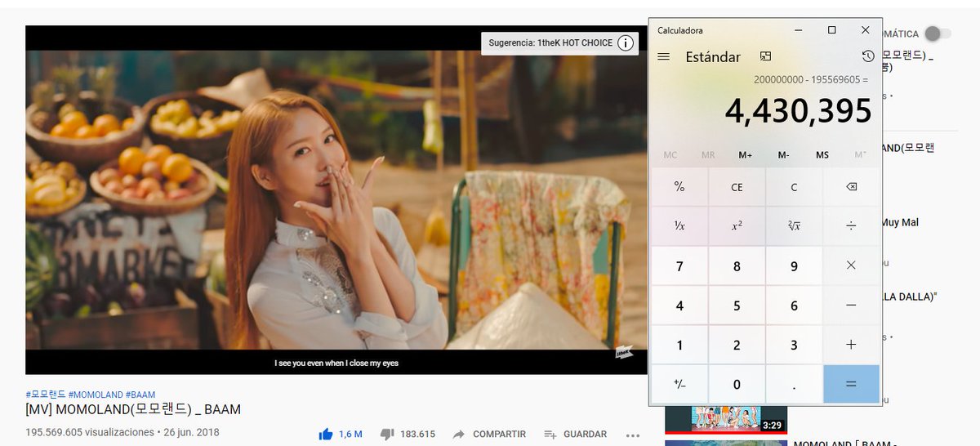Click the backspace key in Calculator

[851, 187]
